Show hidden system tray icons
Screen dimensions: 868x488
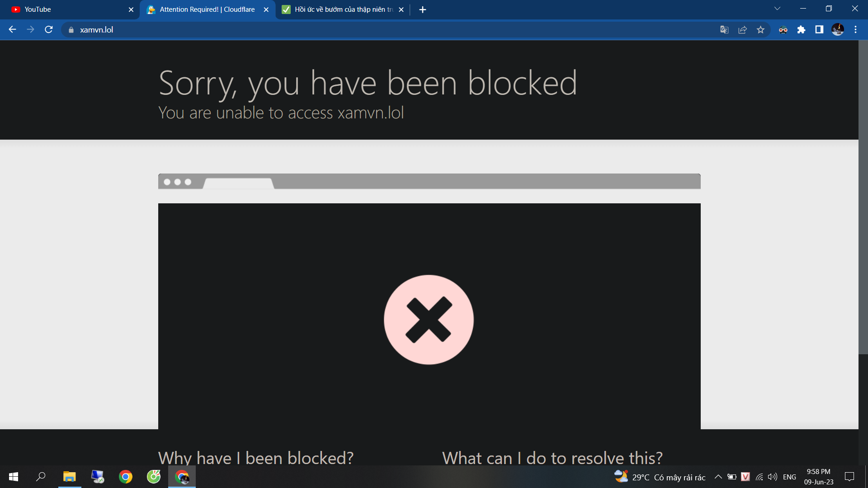click(x=718, y=477)
